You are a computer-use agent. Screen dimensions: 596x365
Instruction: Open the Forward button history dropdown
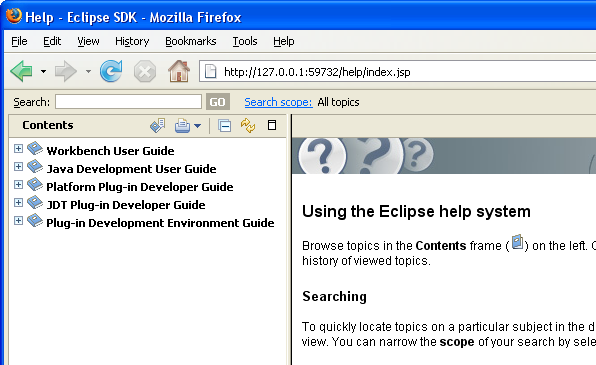88,71
